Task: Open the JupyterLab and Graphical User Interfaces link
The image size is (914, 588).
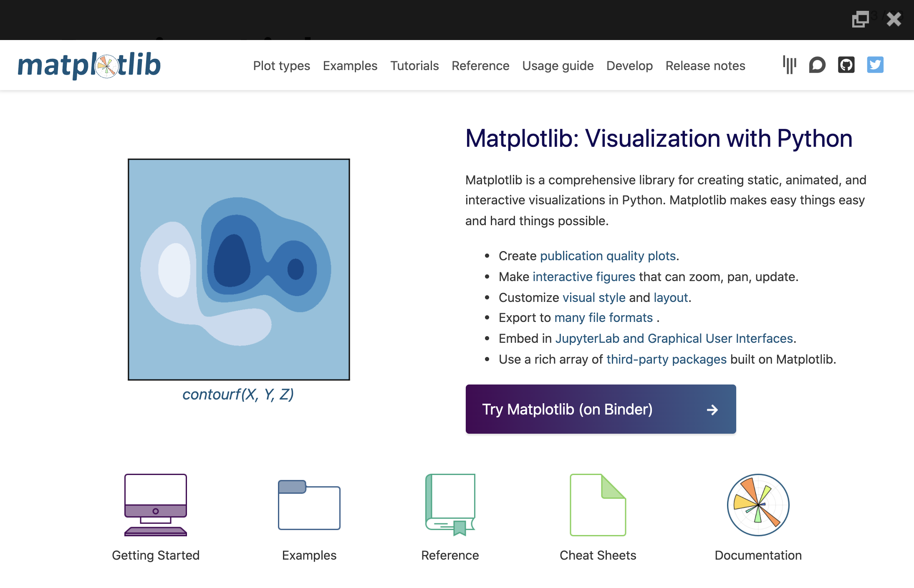Action: pyautogui.click(x=675, y=338)
